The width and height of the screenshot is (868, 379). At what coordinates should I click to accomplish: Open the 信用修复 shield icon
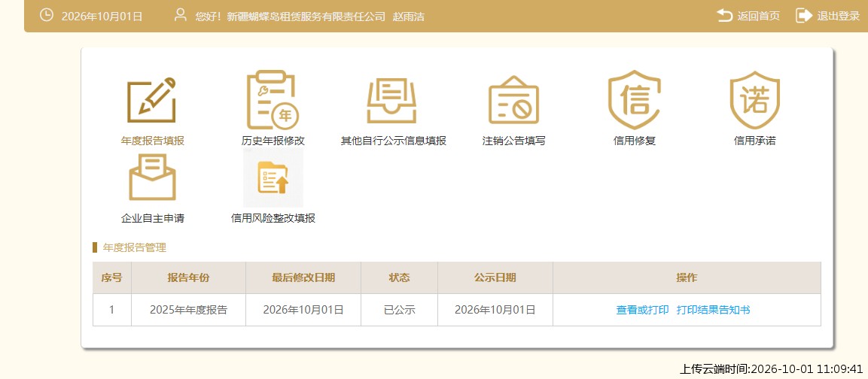coord(635,99)
